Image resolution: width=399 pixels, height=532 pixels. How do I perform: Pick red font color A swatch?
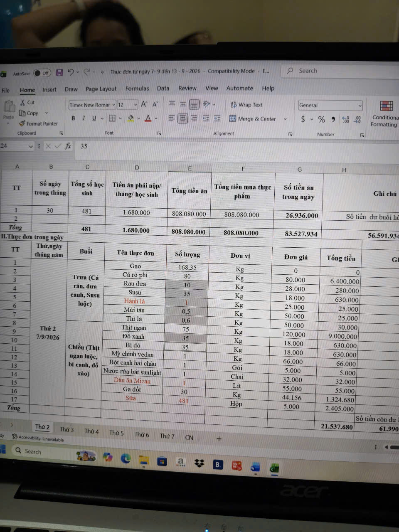coord(148,118)
